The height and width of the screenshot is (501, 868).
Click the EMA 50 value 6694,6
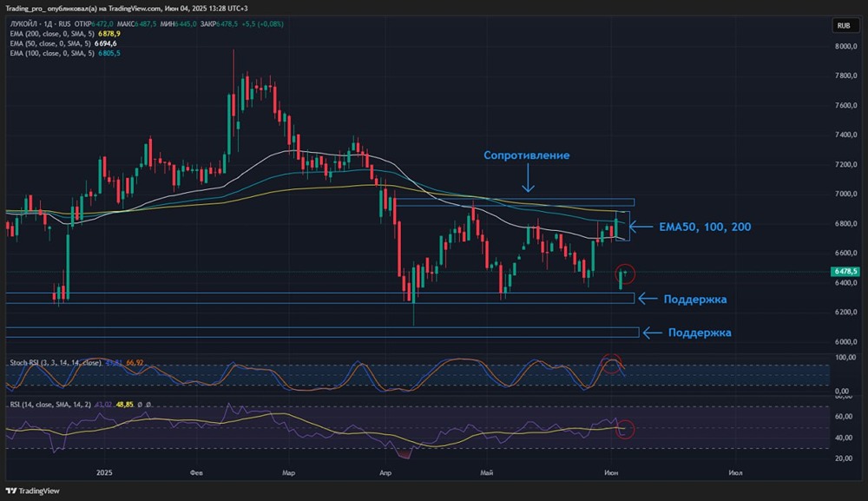pos(105,43)
